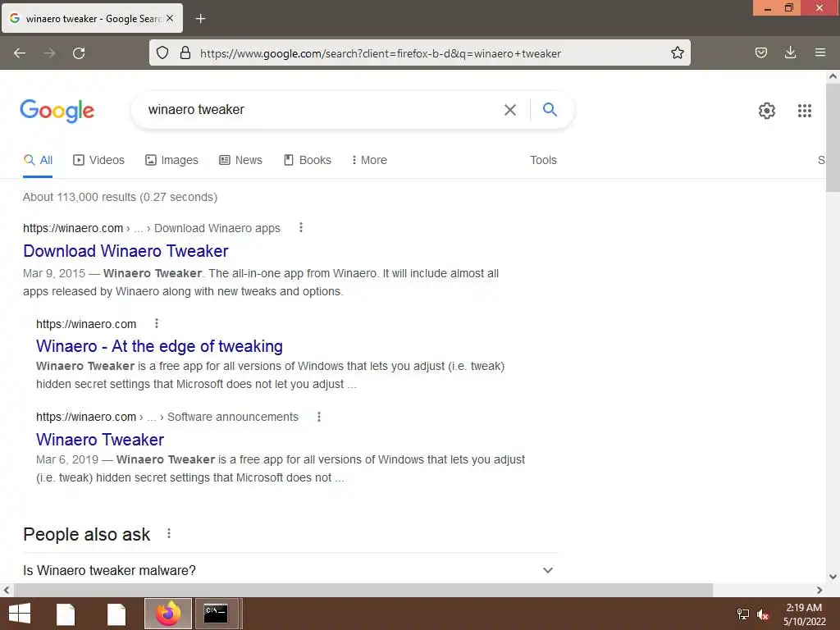Image resolution: width=840 pixels, height=630 pixels.
Task: Click the scroll left arrow
Action: [7, 590]
